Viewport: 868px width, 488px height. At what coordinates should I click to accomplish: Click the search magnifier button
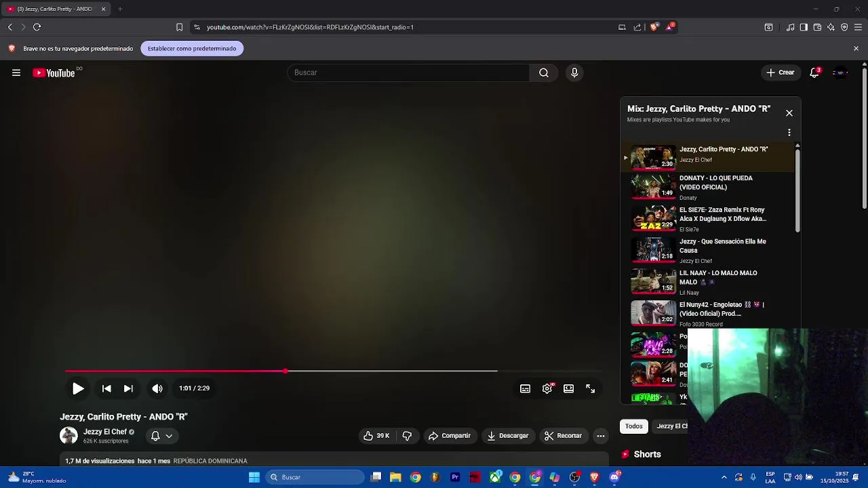pyautogui.click(x=543, y=73)
